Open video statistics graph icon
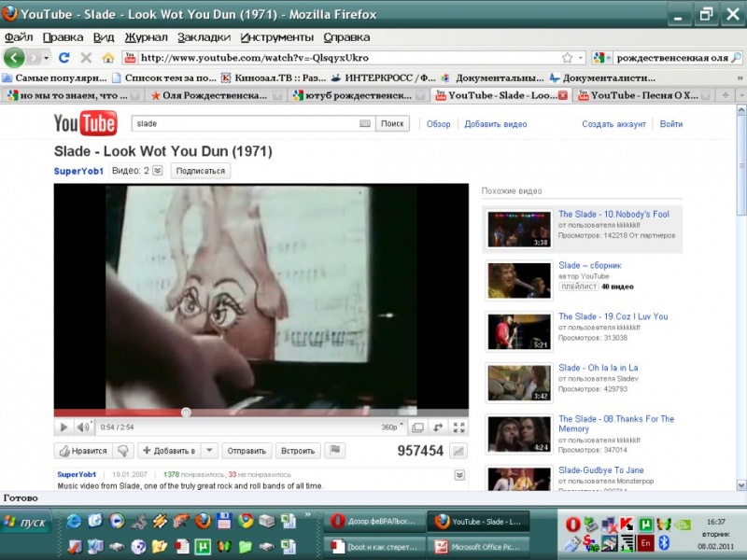 coord(458,451)
